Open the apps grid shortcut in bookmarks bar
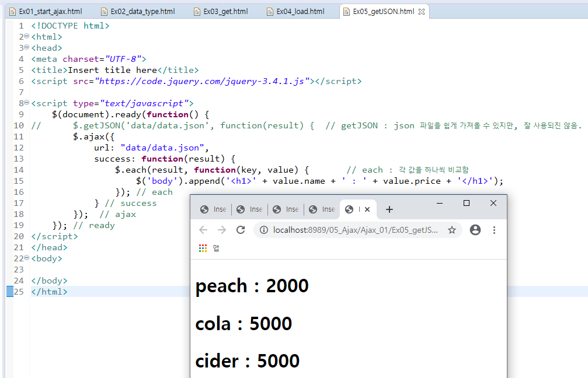The image size is (588, 378). click(x=203, y=248)
